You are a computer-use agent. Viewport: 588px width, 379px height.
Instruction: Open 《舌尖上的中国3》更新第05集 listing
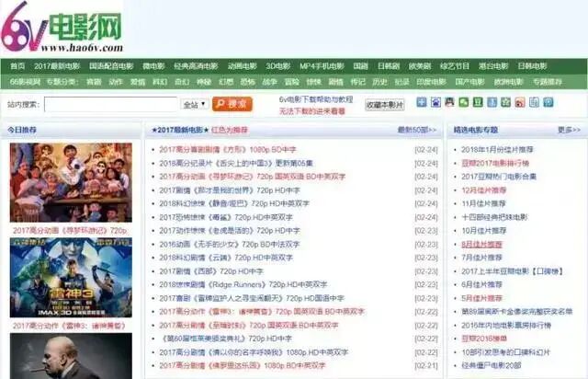coord(236,163)
